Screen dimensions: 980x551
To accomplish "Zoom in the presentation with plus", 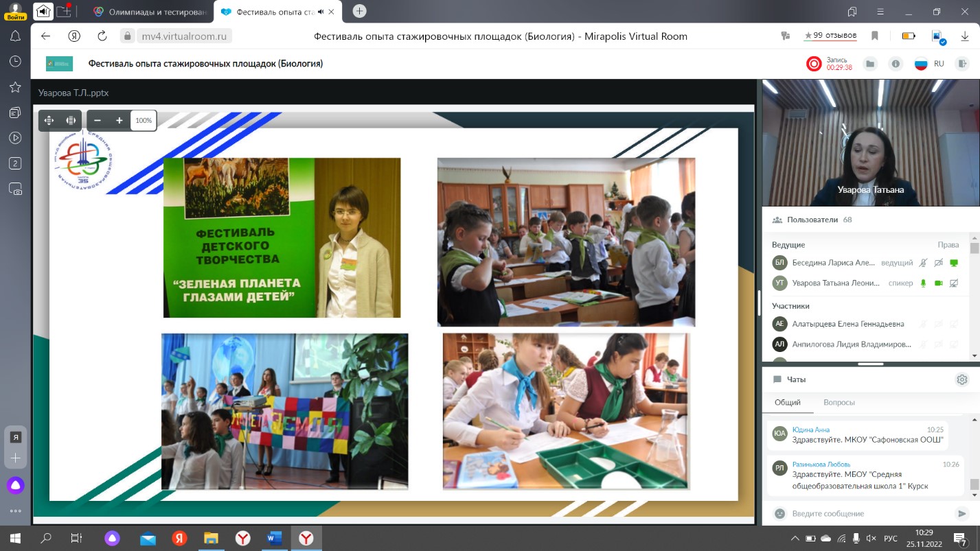I will pos(119,120).
